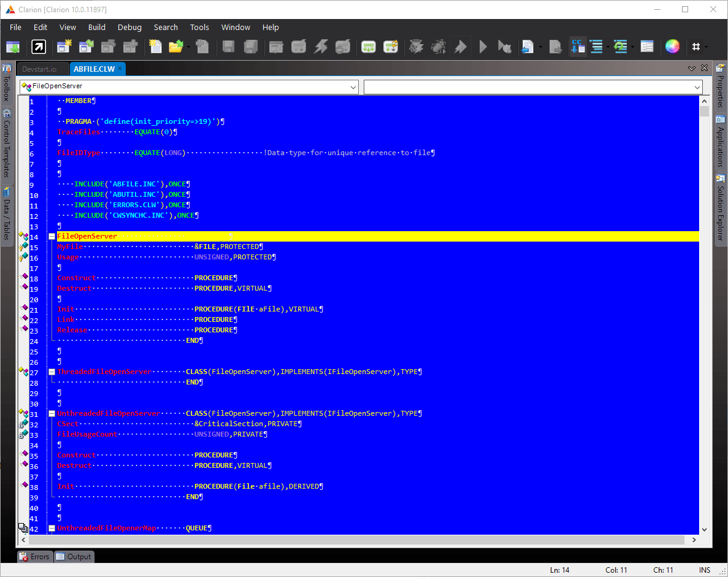The height and width of the screenshot is (577, 728).
Task: Click the New File toolbar icon
Action: 156,47
